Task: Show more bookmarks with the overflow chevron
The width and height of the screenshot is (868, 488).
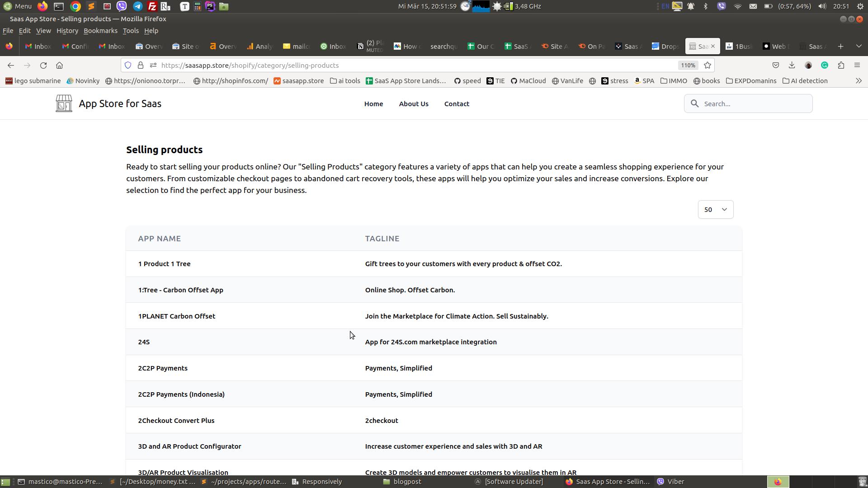Action: (x=859, y=81)
